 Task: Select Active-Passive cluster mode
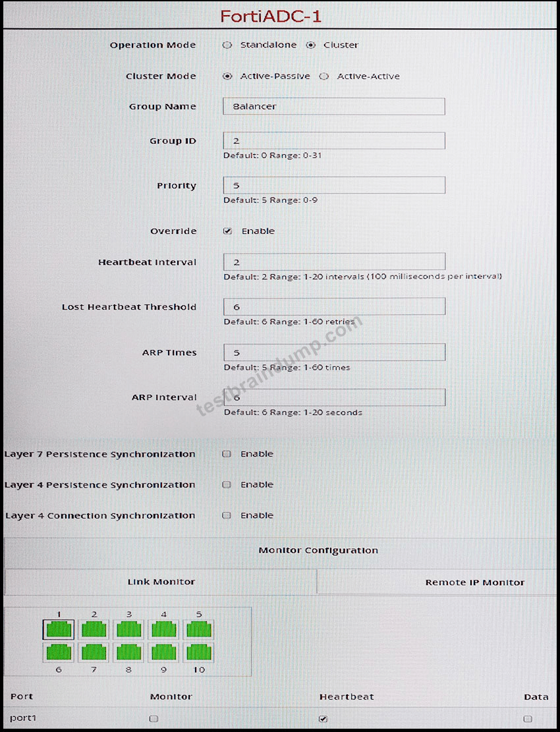coord(227,76)
